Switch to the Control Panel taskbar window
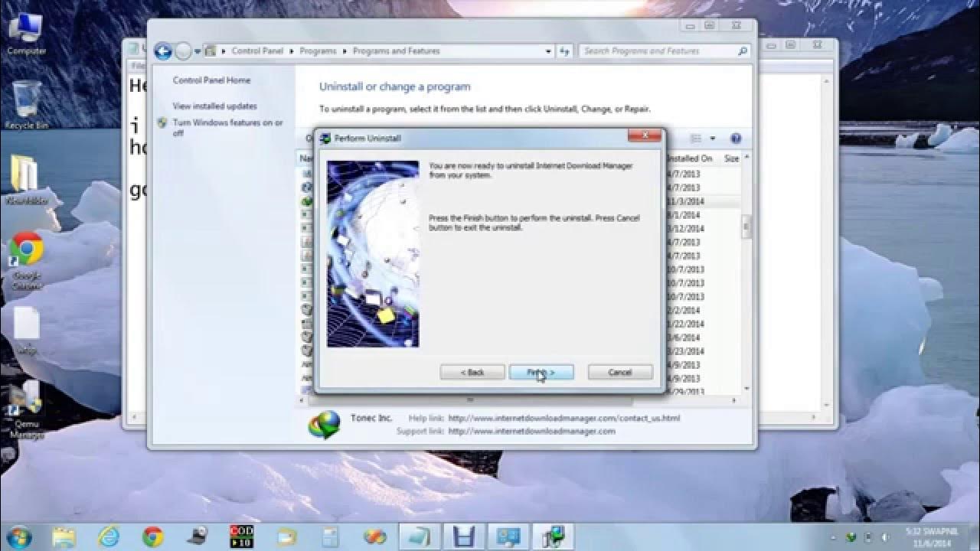Screen dimensions: 980x551 508,536
